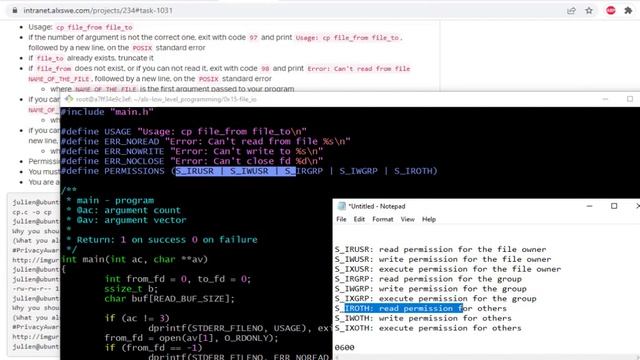Click the "Usage: cp file_from file_to" bullet on webpage
This screenshot has height=360, width=640.
80,27
